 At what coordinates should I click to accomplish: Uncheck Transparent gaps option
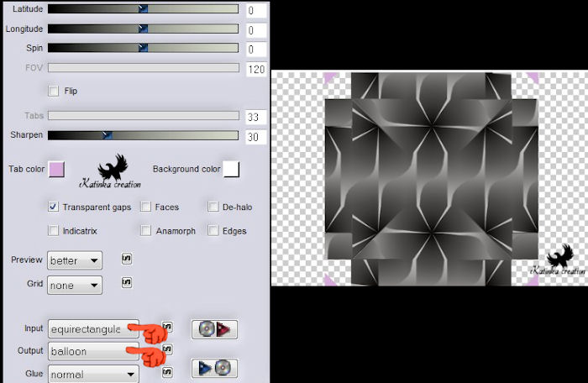pos(54,207)
